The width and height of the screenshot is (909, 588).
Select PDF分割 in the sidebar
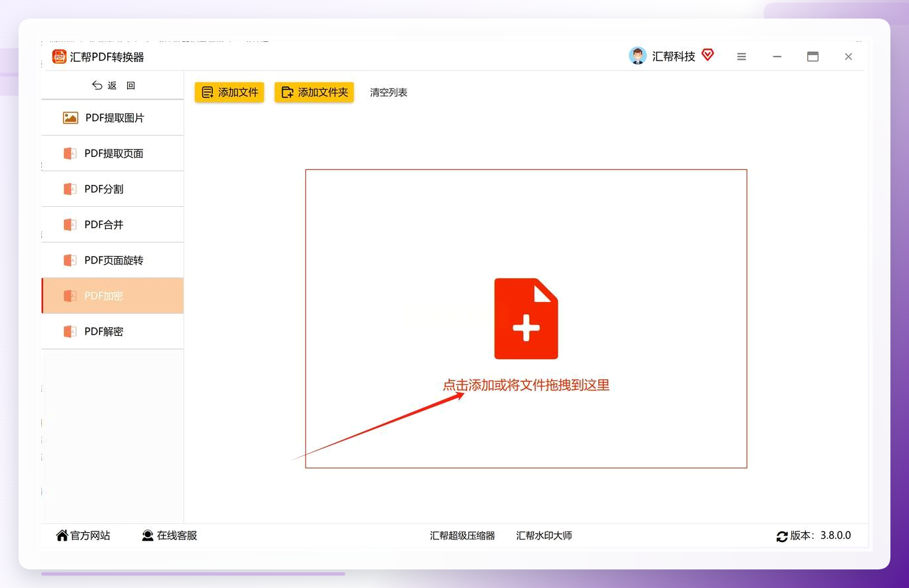tap(112, 189)
